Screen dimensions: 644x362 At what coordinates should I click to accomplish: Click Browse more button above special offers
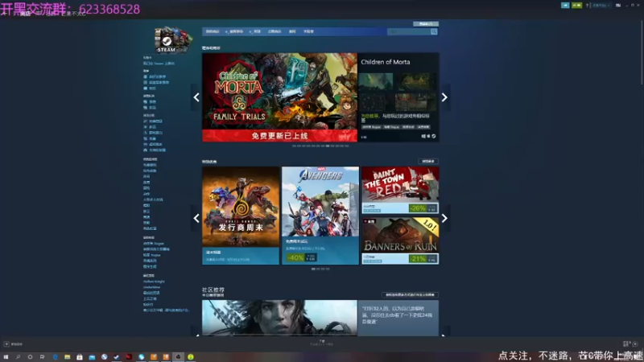click(428, 162)
